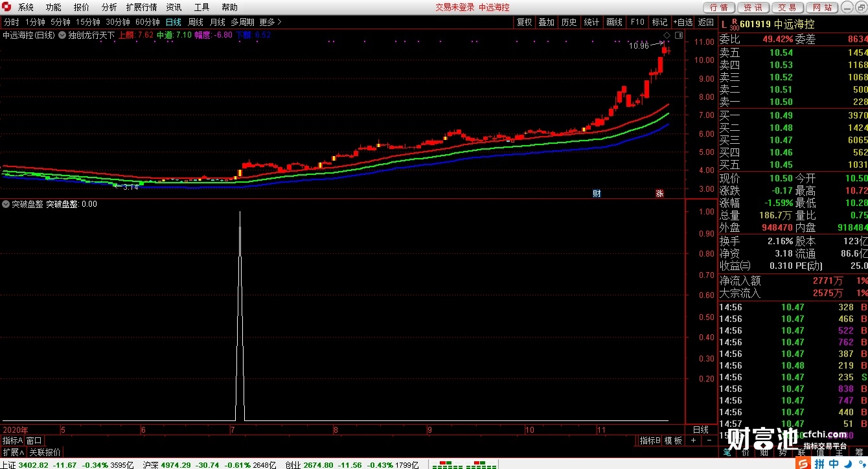Open the 工具 menu
Image resolution: width=868 pixels, height=469 pixels.
[201, 7]
